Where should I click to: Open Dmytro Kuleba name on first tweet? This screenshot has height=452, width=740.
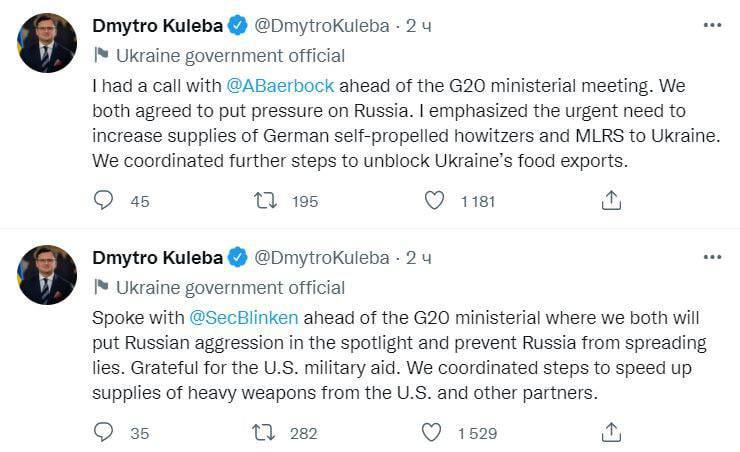coord(157,26)
